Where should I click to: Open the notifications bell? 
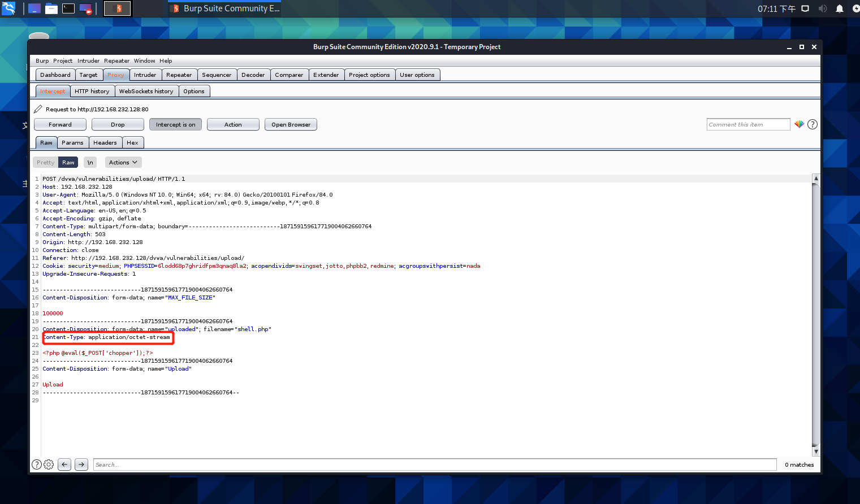[x=840, y=8]
